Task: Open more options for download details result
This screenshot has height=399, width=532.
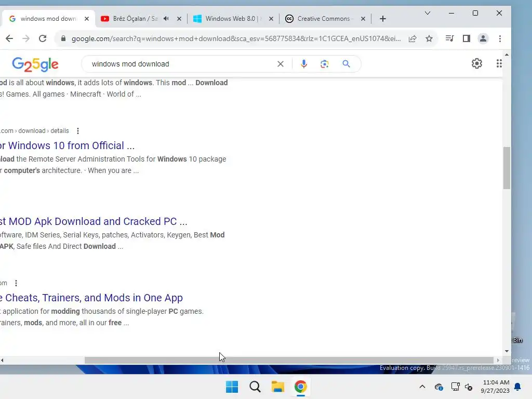Action: tap(78, 131)
